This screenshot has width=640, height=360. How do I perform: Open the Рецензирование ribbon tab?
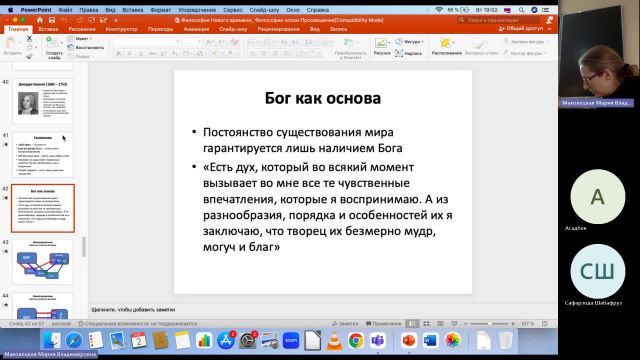(x=278, y=29)
